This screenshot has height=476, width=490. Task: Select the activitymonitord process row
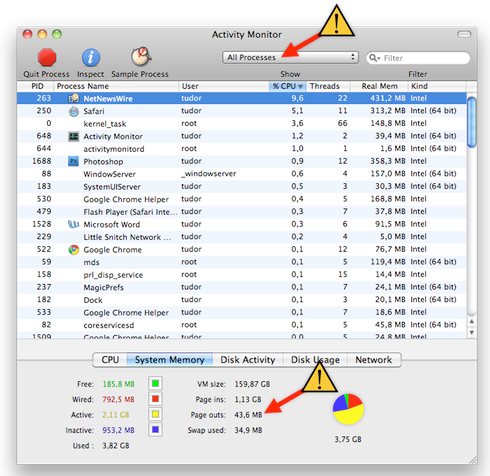click(x=242, y=149)
